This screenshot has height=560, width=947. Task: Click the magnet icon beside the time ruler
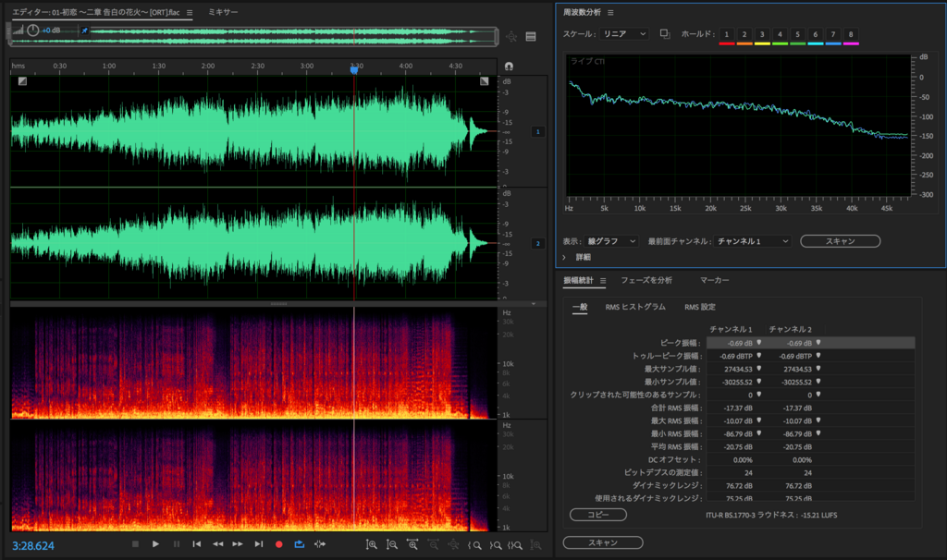[x=510, y=67]
